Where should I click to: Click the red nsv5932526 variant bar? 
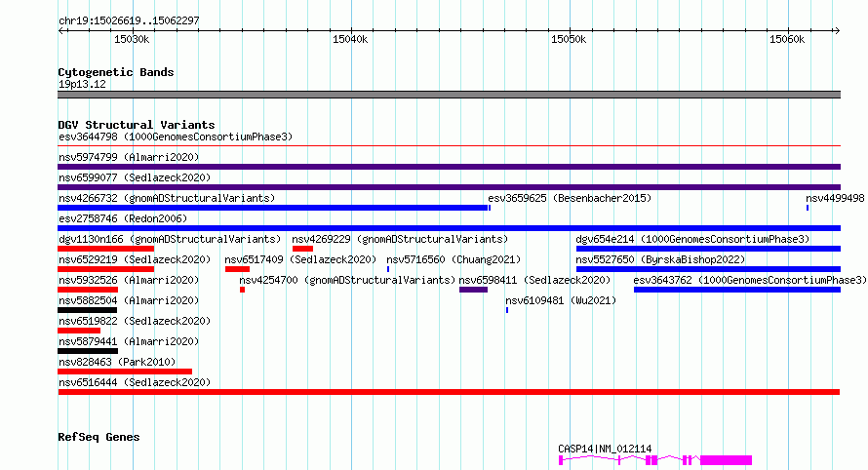[x=88, y=290]
